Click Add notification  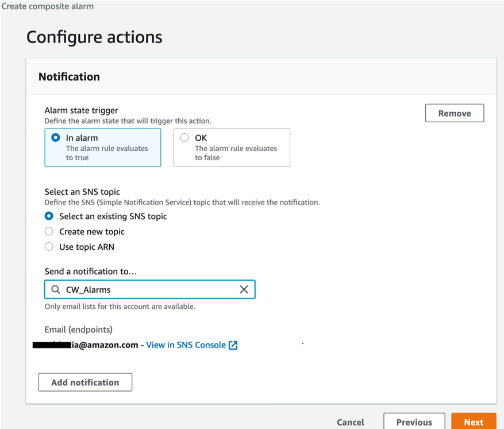[85, 382]
